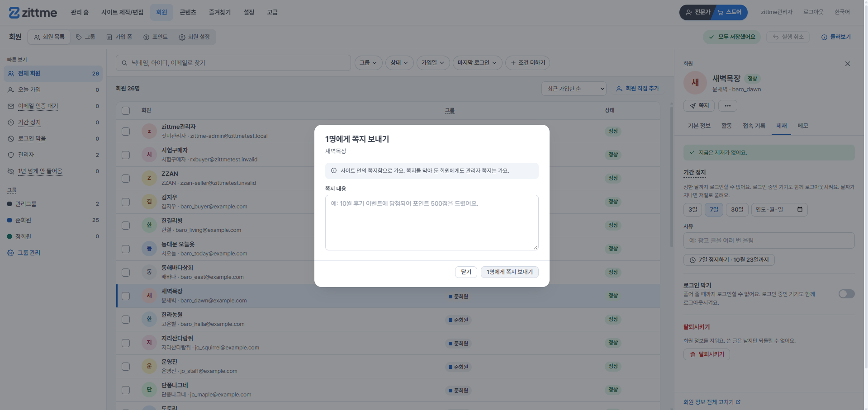This screenshot has height=410, width=868.
Task: Click the 1명에게 쪽지 보내기 button
Action: [510, 272]
